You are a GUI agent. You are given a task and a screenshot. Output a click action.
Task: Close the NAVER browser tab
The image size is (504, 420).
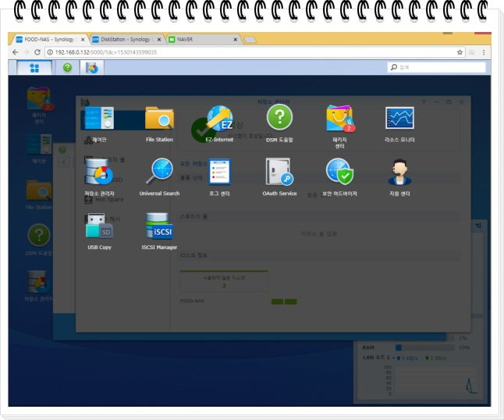(236, 39)
